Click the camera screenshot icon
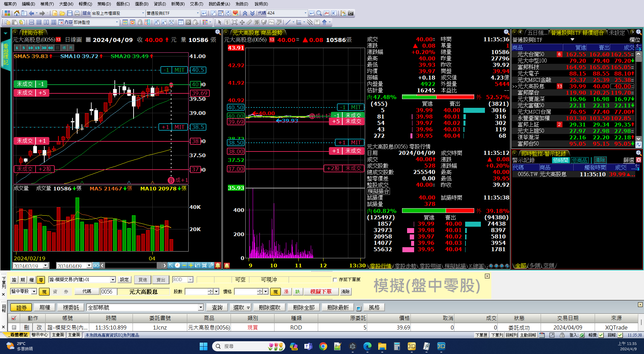644x354 pixels. (351, 13)
